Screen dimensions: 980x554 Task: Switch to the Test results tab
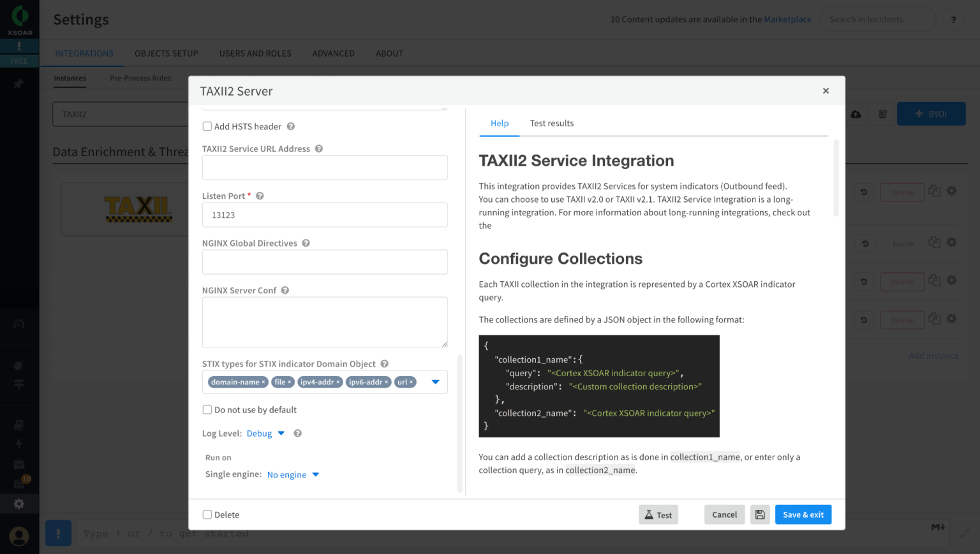click(551, 123)
